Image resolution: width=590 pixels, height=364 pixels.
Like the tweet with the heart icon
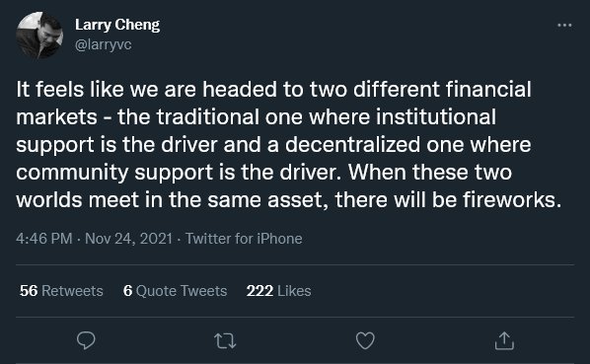coord(365,340)
